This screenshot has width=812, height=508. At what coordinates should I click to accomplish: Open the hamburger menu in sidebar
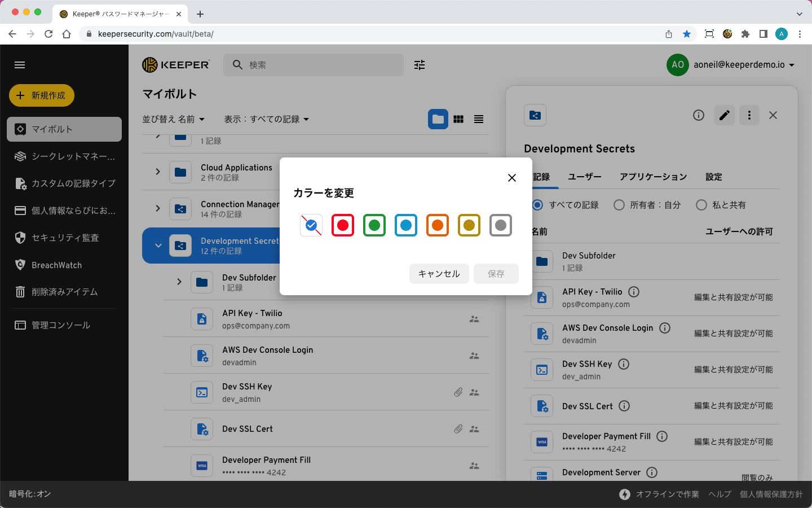point(20,65)
